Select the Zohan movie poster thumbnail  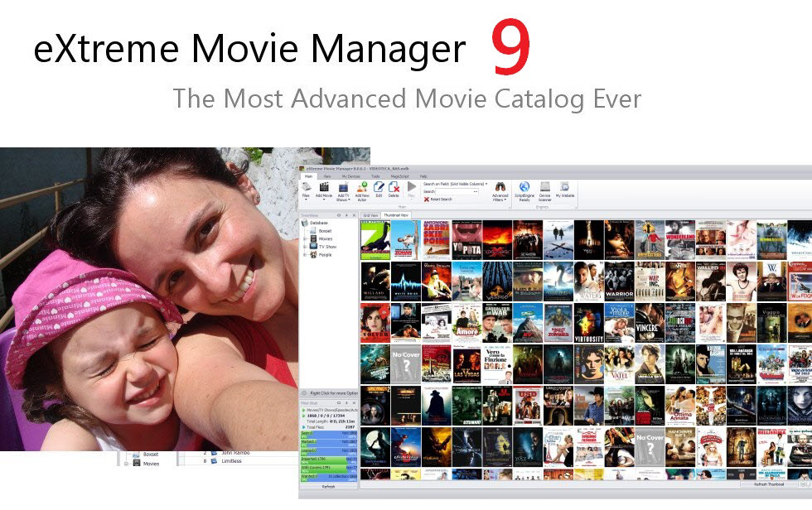(405, 240)
